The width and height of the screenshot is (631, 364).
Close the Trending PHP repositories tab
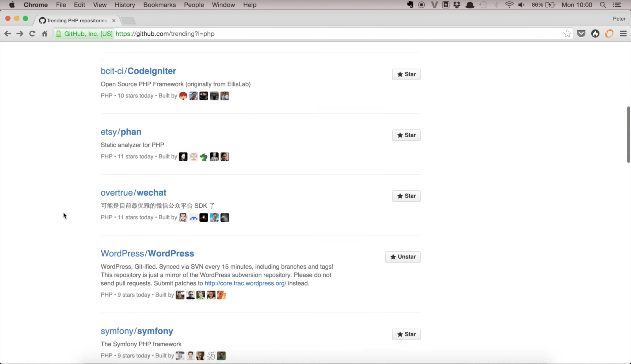pyautogui.click(x=114, y=20)
